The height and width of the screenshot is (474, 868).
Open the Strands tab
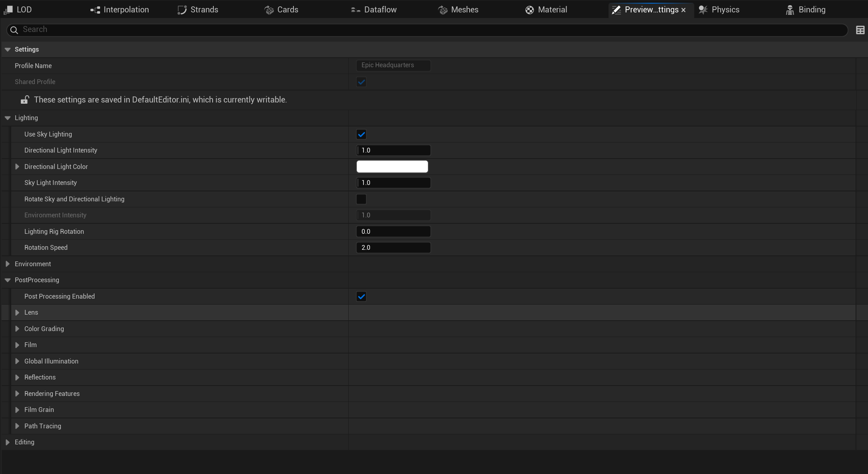tap(198, 10)
